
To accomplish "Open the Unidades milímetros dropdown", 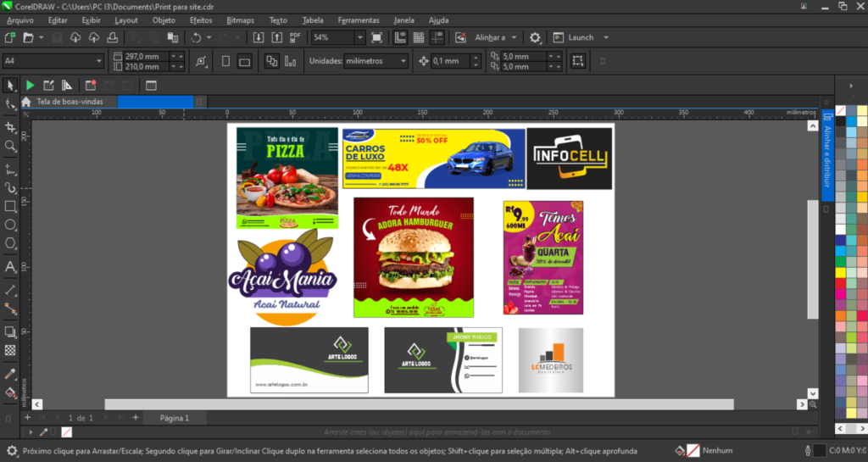I will [x=404, y=61].
